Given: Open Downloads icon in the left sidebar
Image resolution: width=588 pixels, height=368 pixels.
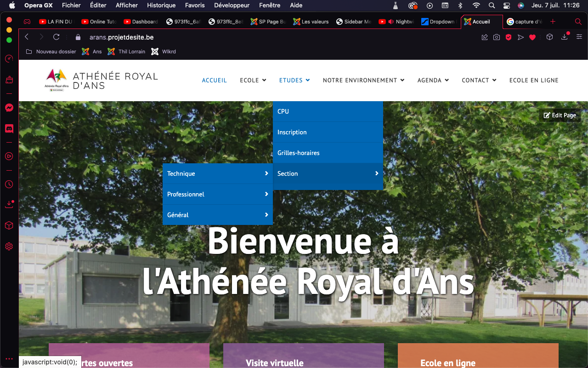Looking at the screenshot, I should [x=9, y=204].
